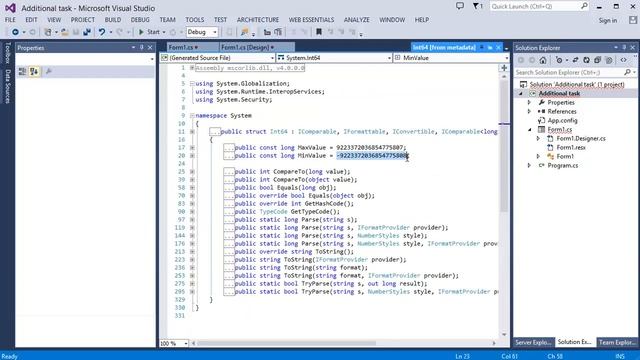
Task: Open the EDIT menu
Action: coord(31,20)
